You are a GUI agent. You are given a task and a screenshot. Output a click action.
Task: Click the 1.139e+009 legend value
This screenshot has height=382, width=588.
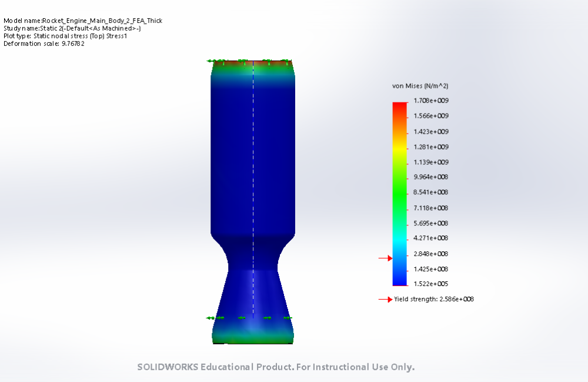click(x=431, y=162)
